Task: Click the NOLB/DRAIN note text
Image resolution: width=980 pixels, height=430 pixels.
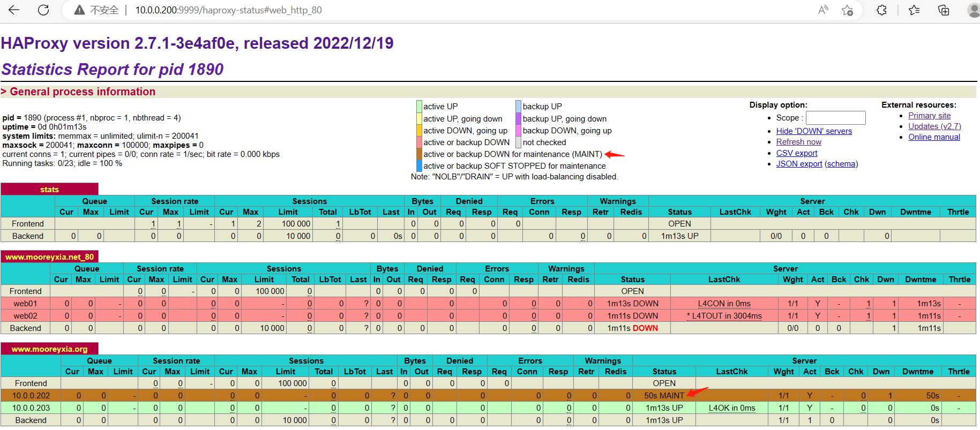Action: (514, 177)
